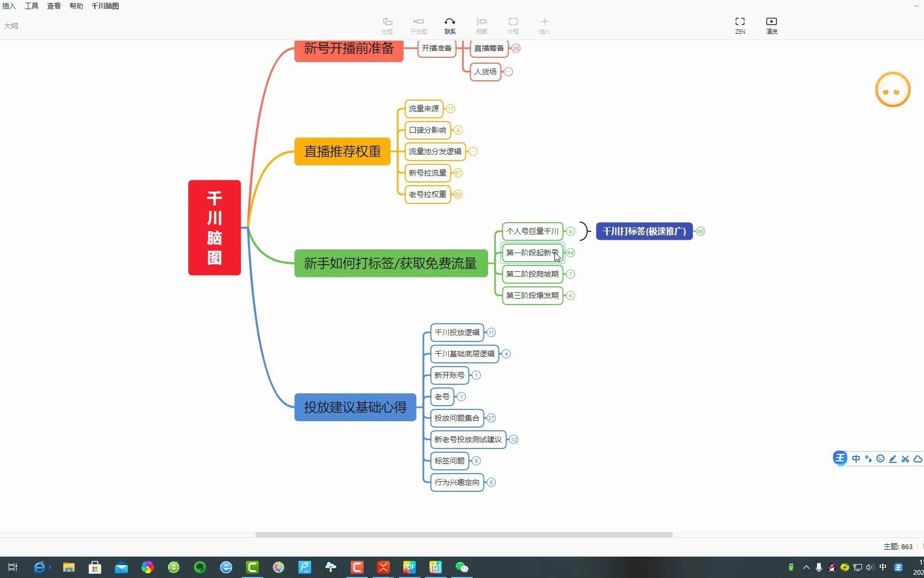Viewport: 924px width, 578px height.
Task: Open the IME emoji smiley icon
Action: [x=881, y=459]
